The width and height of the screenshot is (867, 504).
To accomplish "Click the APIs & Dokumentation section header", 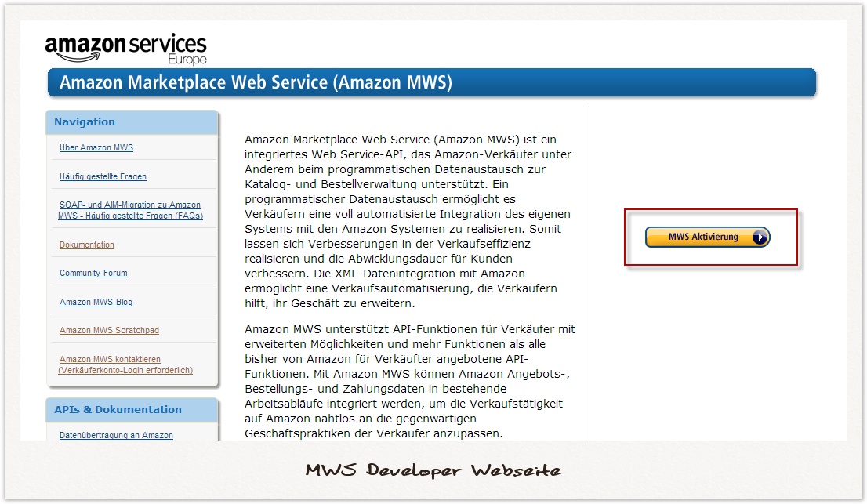I will pyautogui.click(x=117, y=410).
